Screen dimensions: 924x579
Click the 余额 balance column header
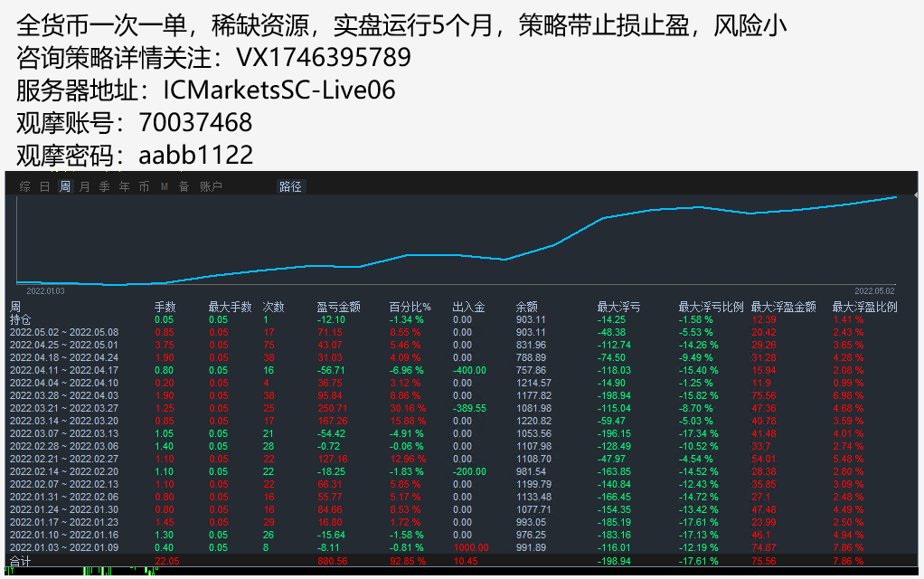(527, 307)
